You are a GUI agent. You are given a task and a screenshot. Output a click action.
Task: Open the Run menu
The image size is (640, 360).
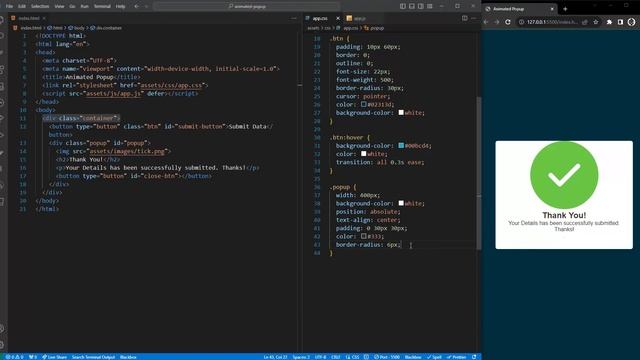pyautogui.click(x=84, y=7)
